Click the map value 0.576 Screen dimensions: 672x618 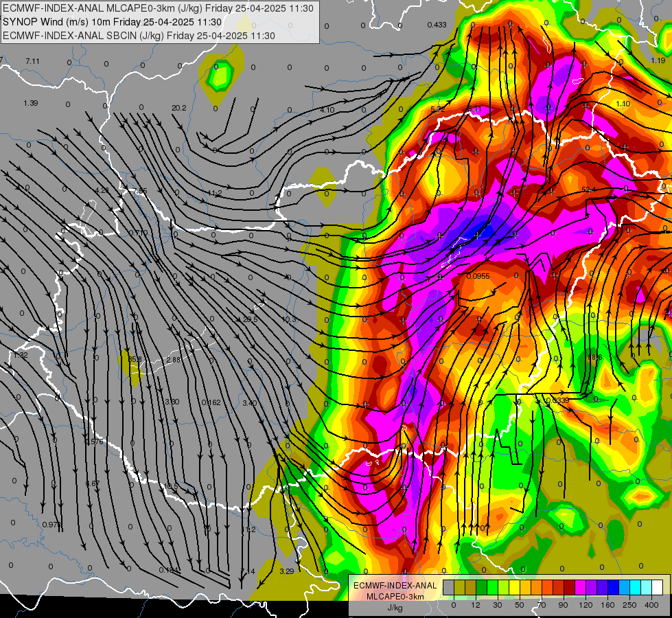tap(94, 442)
